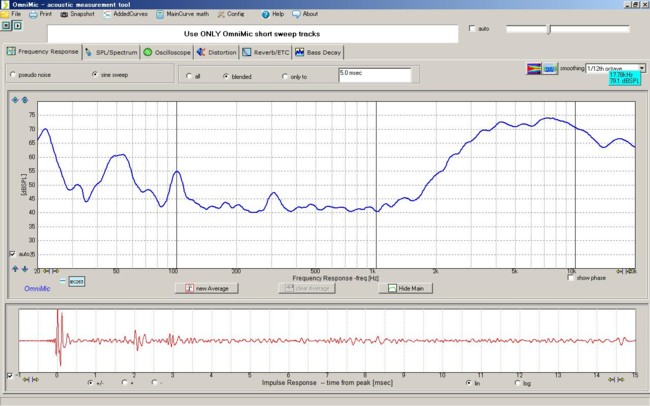Viewport: 650px width, 406px height.
Task: Open MainCurve math menu
Action: 182,14
